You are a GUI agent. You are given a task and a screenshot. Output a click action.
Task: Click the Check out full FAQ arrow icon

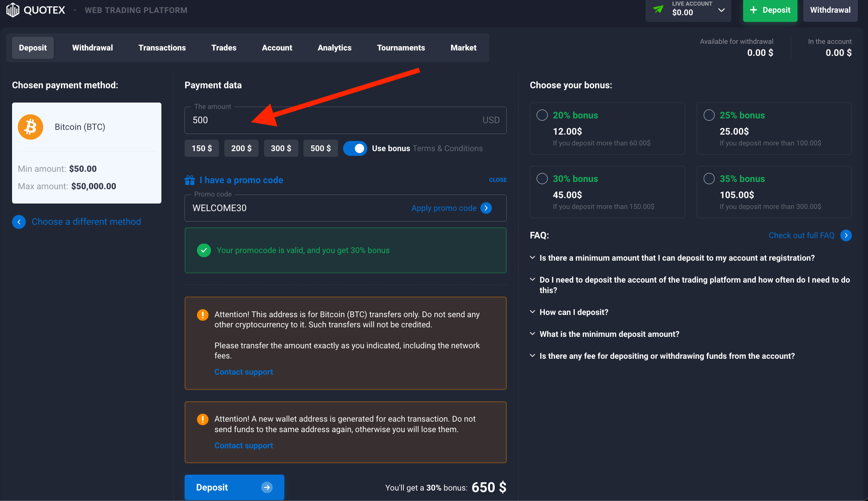pos(846,235)
